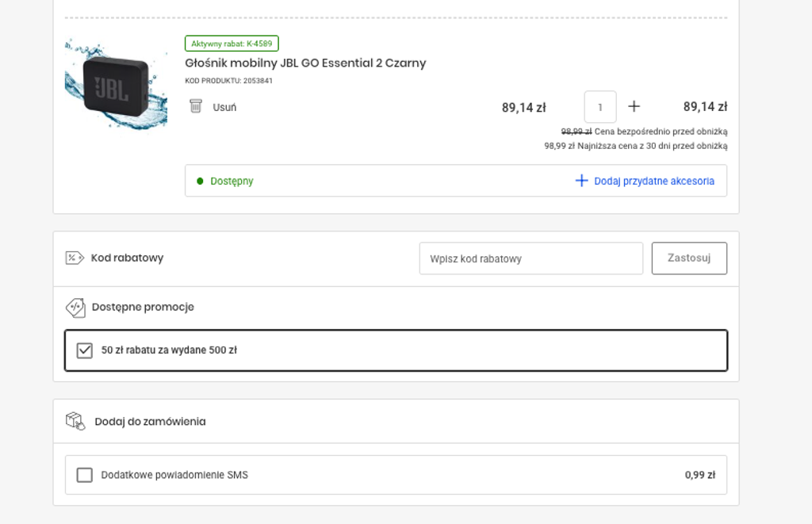
Task: Click the Aktywny rabat K-4589 badge
Action: [x=232, y=44]
